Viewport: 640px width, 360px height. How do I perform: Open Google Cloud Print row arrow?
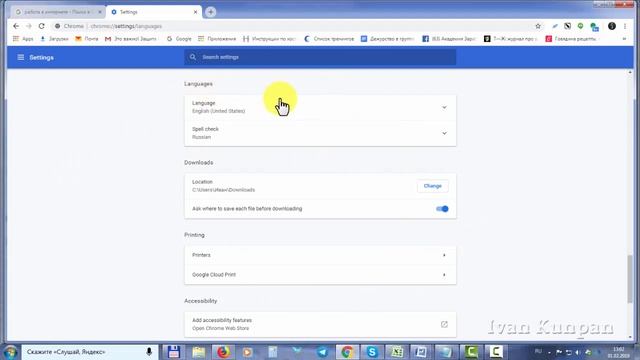point(444,275)
